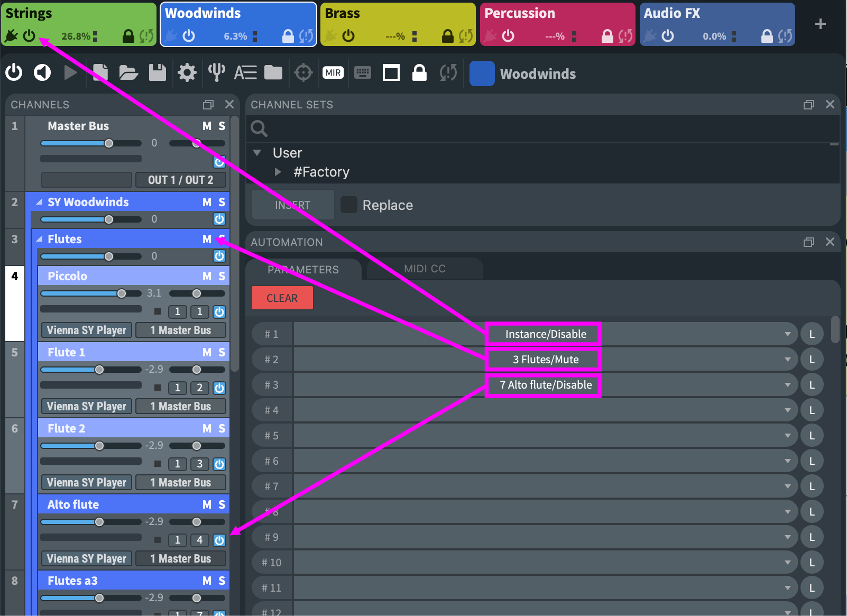Click the open project folder icon
847x616 pixels.
(x=128, y=73)
